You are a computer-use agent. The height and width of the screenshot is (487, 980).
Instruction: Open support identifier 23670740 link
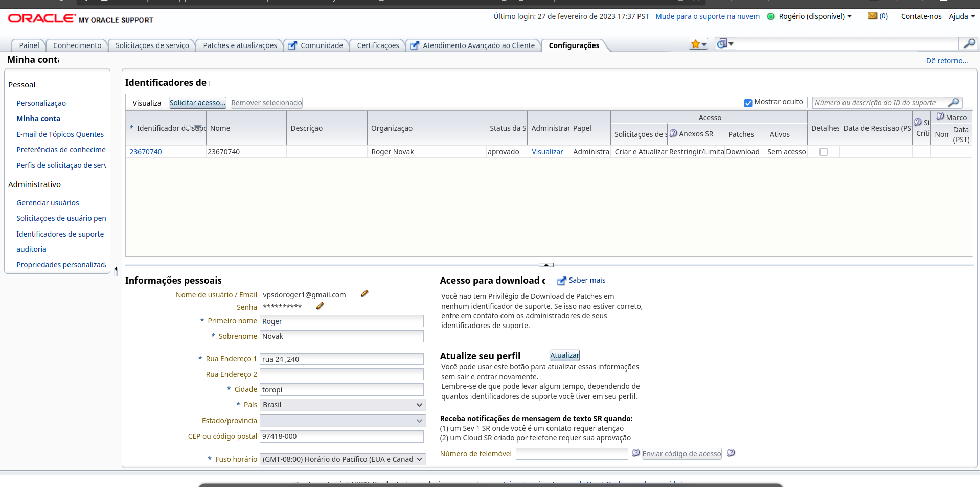[146, 152]
